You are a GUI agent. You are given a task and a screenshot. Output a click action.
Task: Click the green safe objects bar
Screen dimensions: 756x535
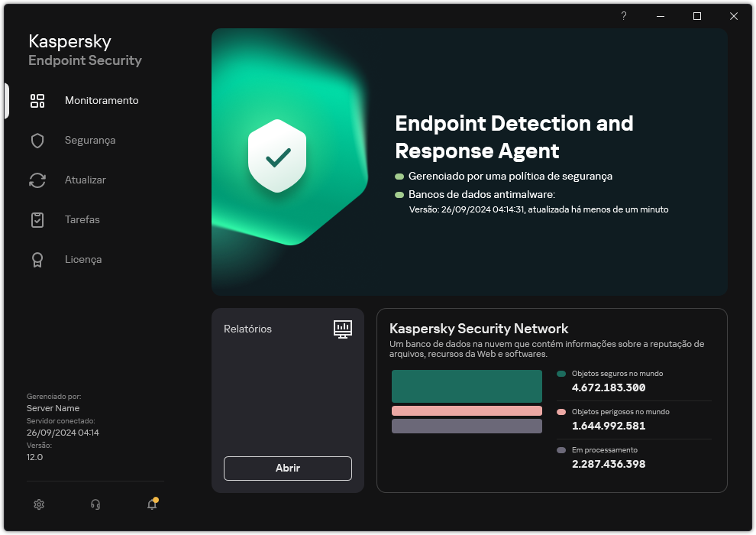point(467,386)
